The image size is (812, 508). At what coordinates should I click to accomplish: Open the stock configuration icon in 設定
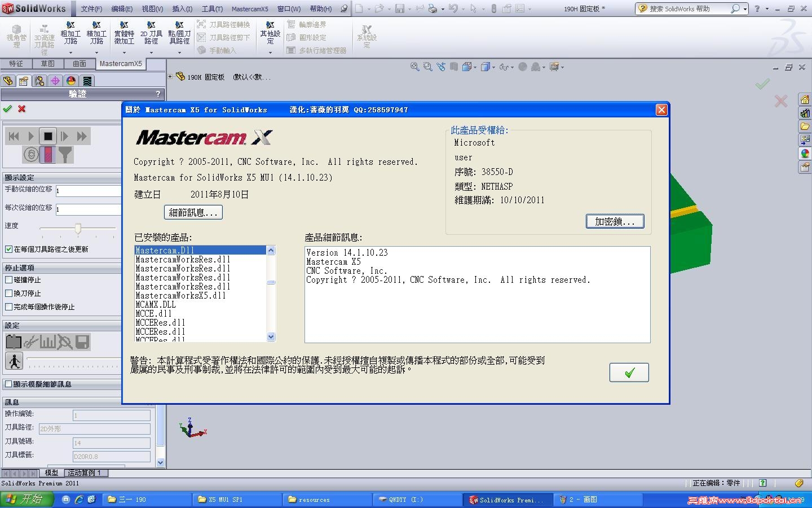(x=14, y=342)
